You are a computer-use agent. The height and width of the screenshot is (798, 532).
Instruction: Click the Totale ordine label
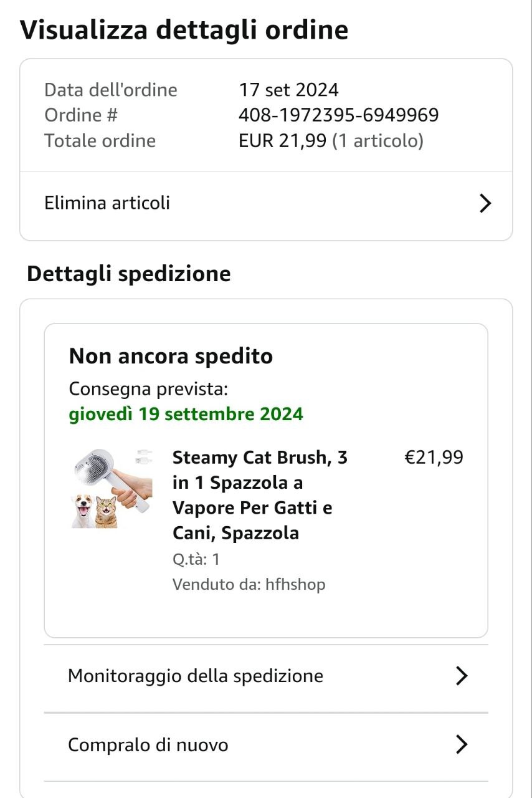(x=100, y=141)
